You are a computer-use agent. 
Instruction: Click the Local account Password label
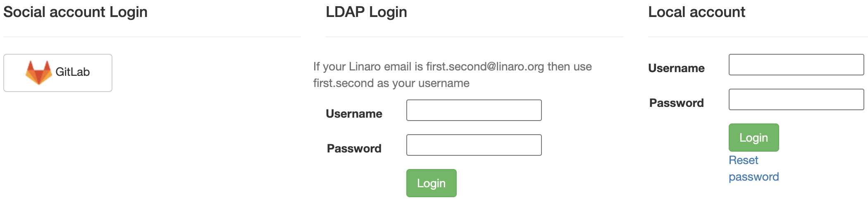676,103
